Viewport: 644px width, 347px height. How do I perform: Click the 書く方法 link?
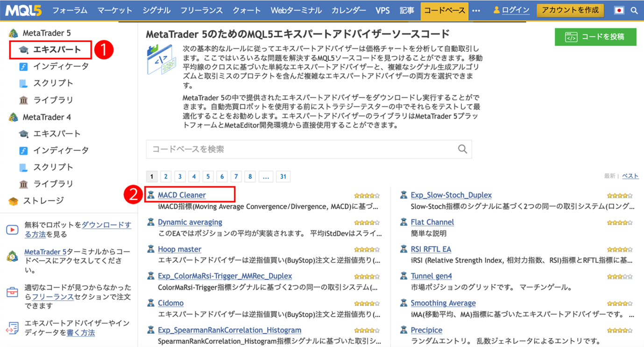81,333
